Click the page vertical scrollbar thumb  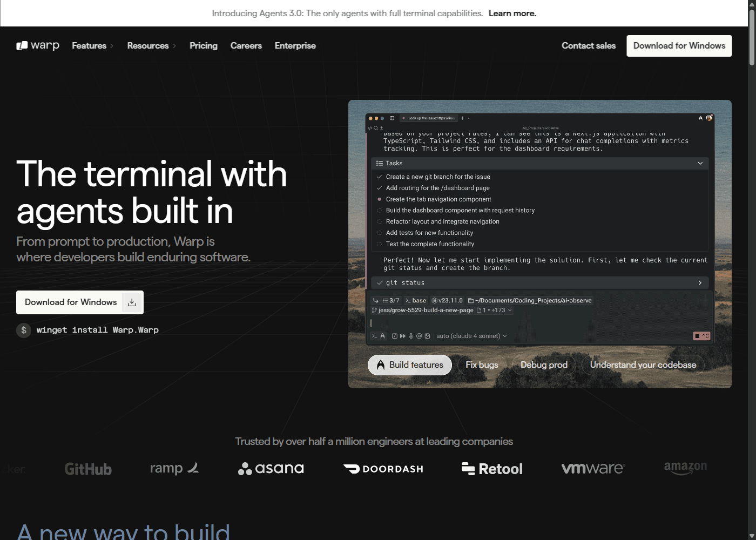[x=752, y=38]
